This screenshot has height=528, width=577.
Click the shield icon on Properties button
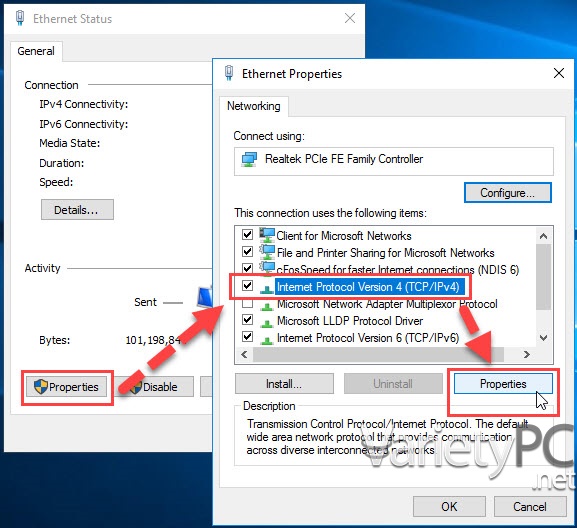pos(40,387)
